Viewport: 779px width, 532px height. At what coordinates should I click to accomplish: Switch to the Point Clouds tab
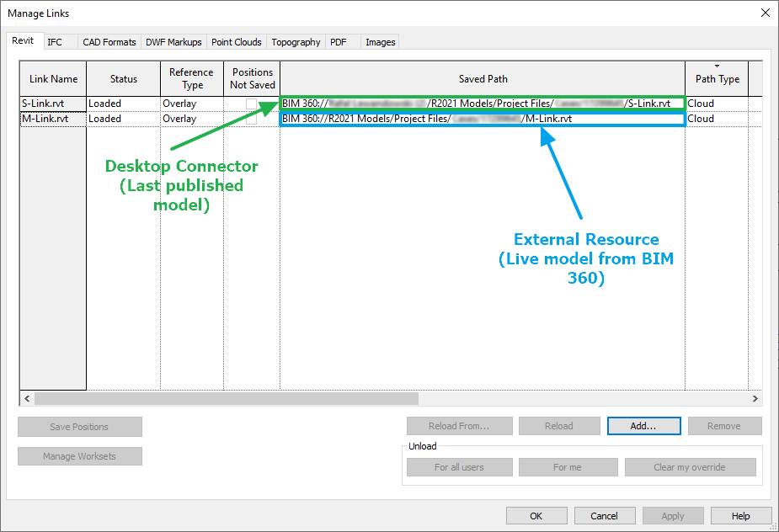pyautogui.click(x=236, y=41)
